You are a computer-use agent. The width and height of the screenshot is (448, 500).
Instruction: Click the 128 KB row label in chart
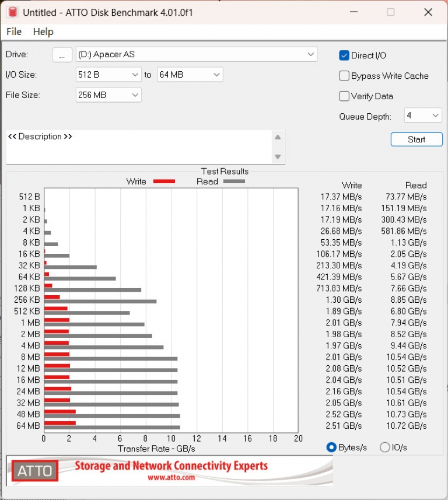click(x=27, y=288)
